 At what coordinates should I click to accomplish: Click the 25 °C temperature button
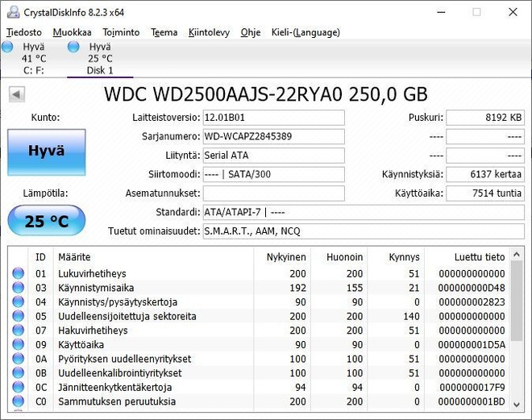(47, 221)
